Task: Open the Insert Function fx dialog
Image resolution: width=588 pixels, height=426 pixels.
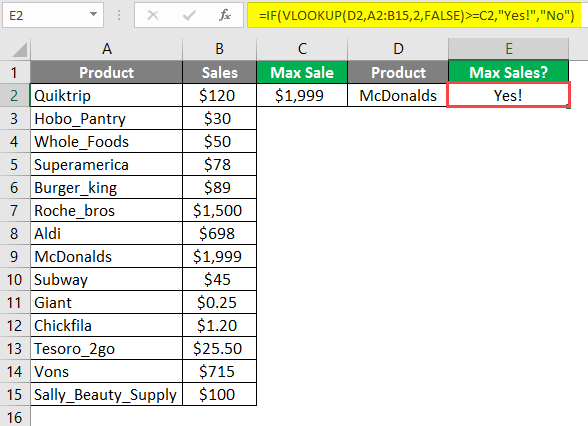Action: click(225, 15)
